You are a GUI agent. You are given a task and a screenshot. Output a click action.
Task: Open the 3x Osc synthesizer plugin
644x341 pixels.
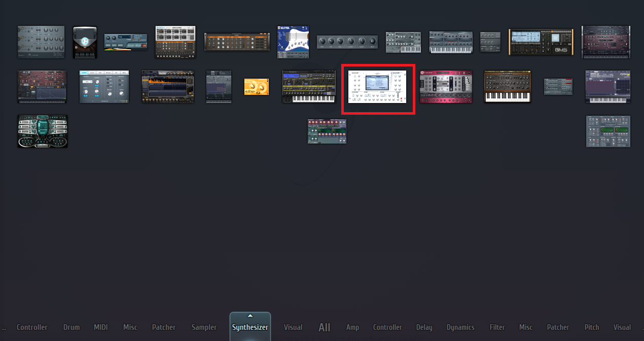click(x=41, y=42)
